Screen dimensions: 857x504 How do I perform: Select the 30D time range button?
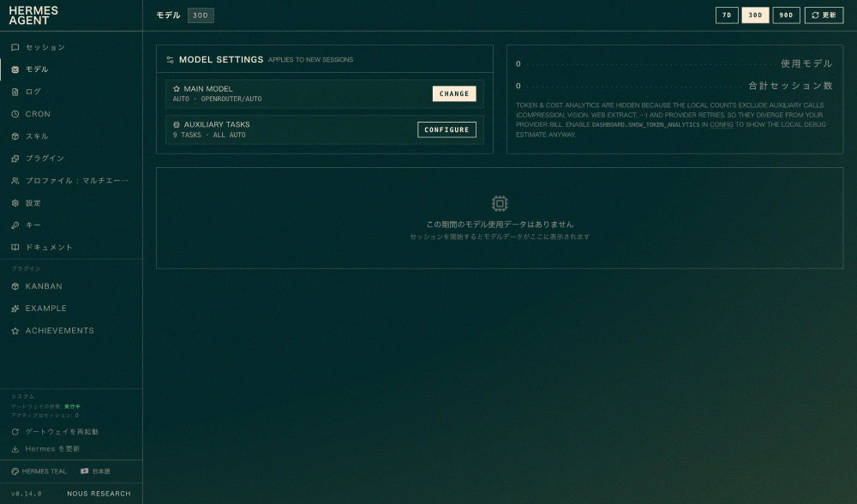[x=755, y=15]
